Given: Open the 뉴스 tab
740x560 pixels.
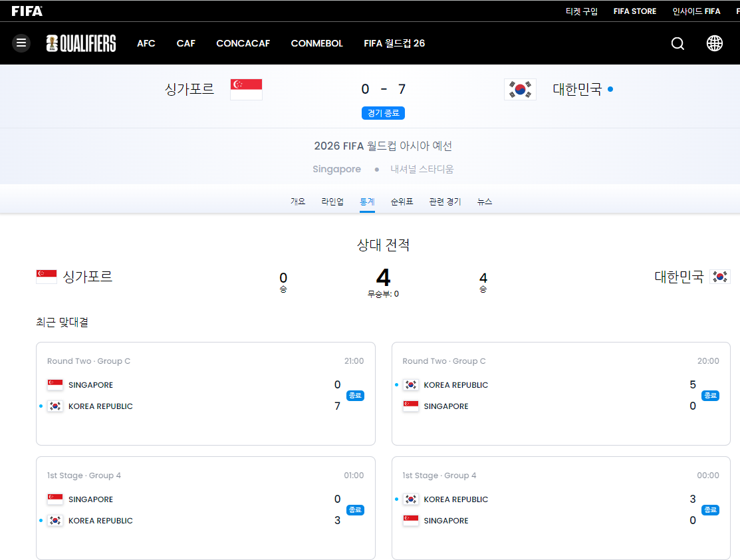Looking at the screenshot, I should pyautogui.click(x=485, y=202).
